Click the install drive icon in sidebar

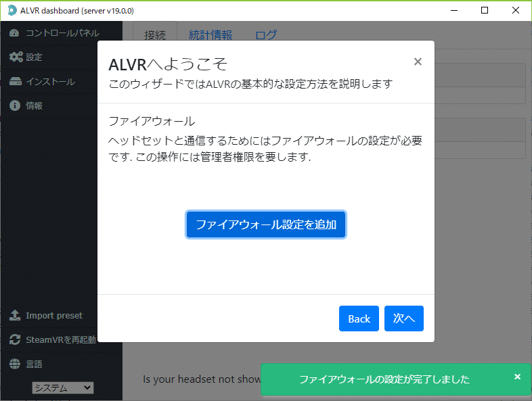(x=16, y=81)
